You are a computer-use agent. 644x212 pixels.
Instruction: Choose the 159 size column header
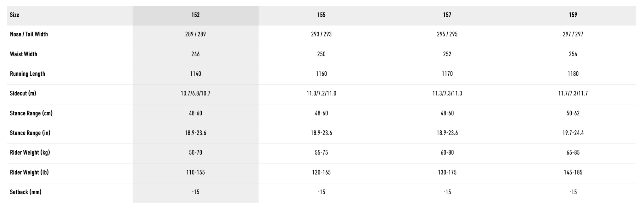(x=573, y=15)
